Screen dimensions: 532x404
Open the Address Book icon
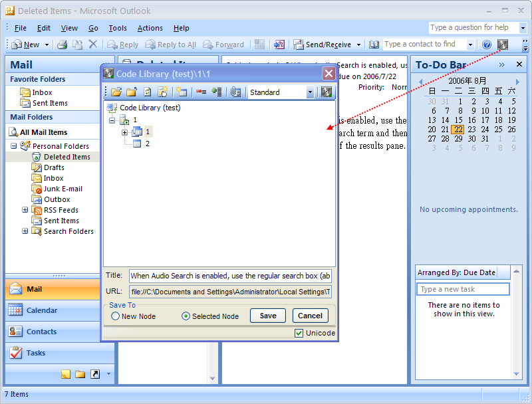click(x=374, y=45)
